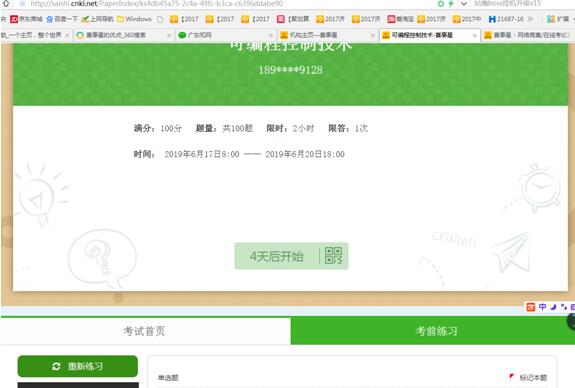Click the 重新练习 button
The image size is (575, 388).
(x=78, y=366)
